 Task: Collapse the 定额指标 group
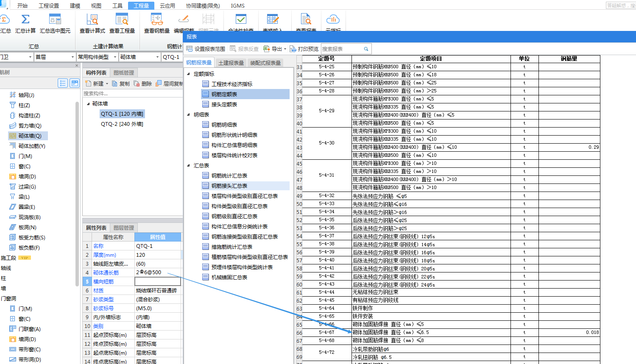189,74
